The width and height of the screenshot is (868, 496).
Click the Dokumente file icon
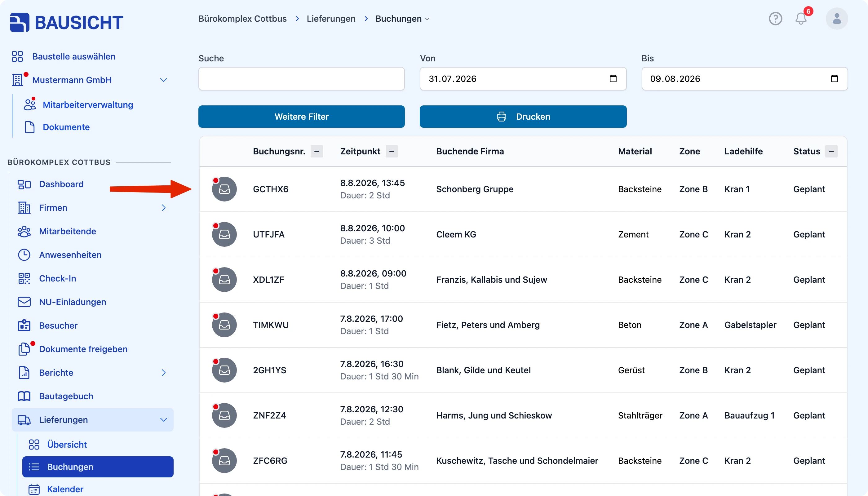click(x=30, y=127)
